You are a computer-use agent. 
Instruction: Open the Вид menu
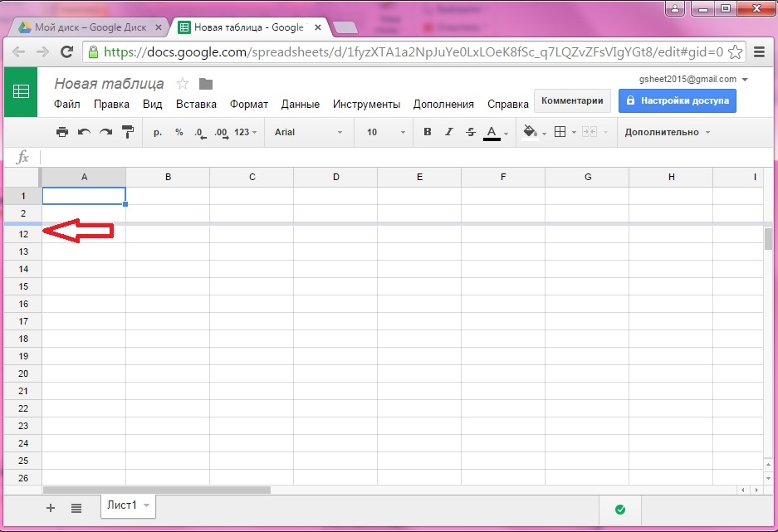click(x=152, y=104)
